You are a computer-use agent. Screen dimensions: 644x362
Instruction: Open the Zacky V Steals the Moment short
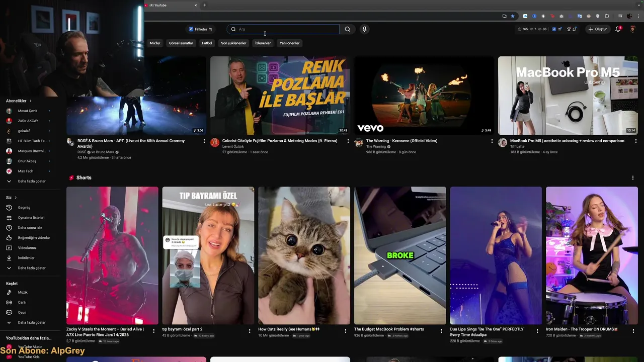(x=112, y=255)
